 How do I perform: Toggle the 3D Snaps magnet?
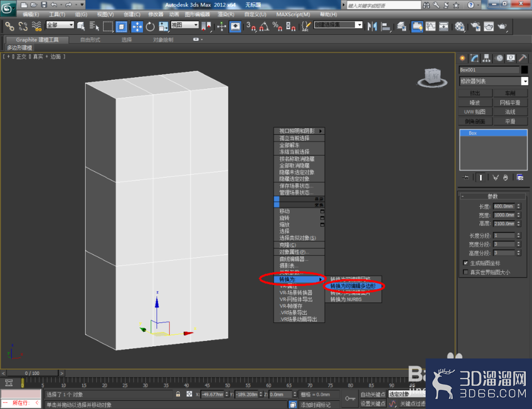[251, 26]
